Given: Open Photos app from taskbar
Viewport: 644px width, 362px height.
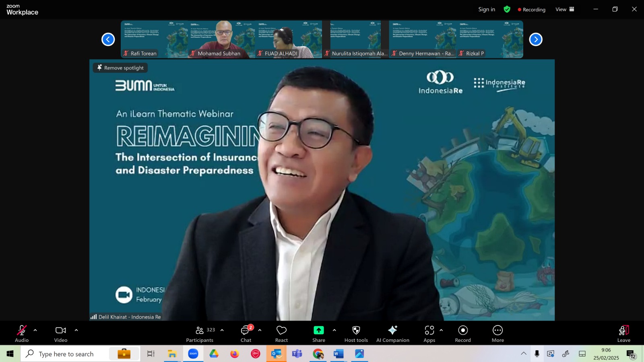Looking at the screenshot, I should tap(359, 354).
